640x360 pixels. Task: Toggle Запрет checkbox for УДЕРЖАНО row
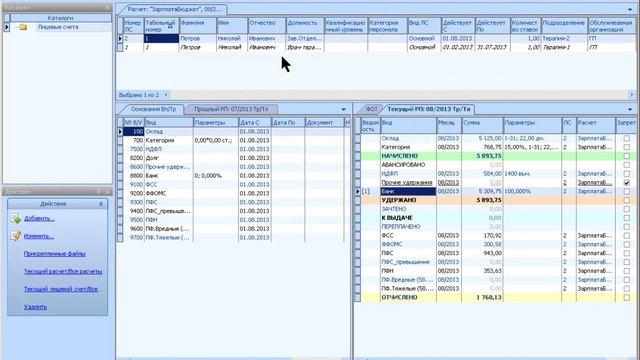tap(626, 200)
